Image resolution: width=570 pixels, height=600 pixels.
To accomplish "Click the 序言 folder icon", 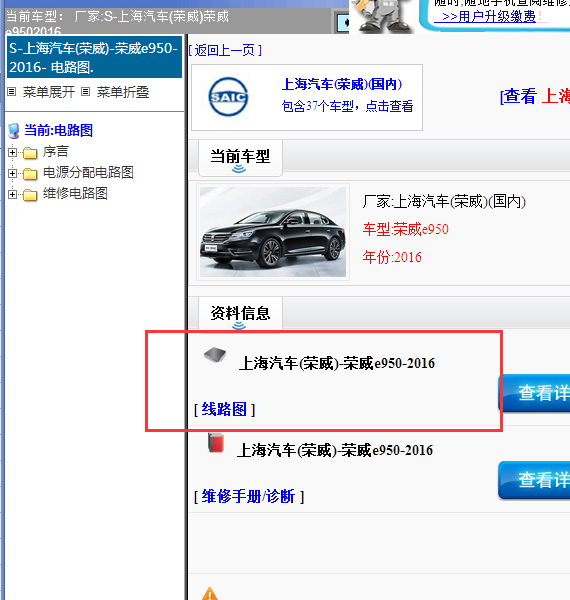I will tap(30, 153).
